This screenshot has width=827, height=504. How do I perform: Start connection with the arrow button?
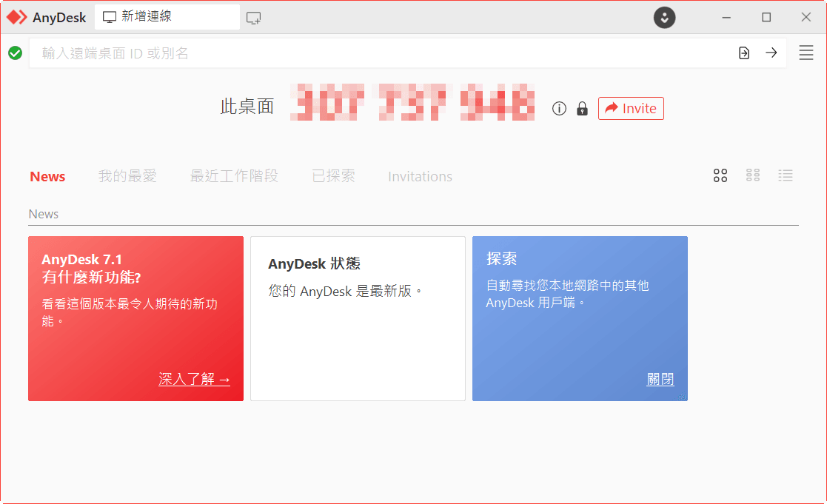(x=771, y=53)
